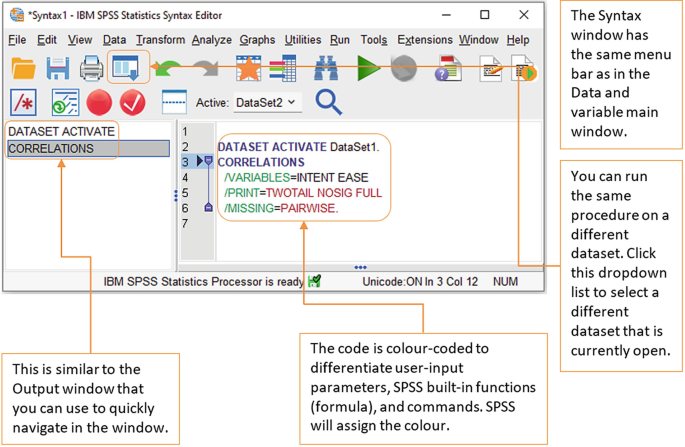
Task: Click the /MISSING=PAIRWISE line in the editor
Action: pyautogui.click(x=281, y=208)
